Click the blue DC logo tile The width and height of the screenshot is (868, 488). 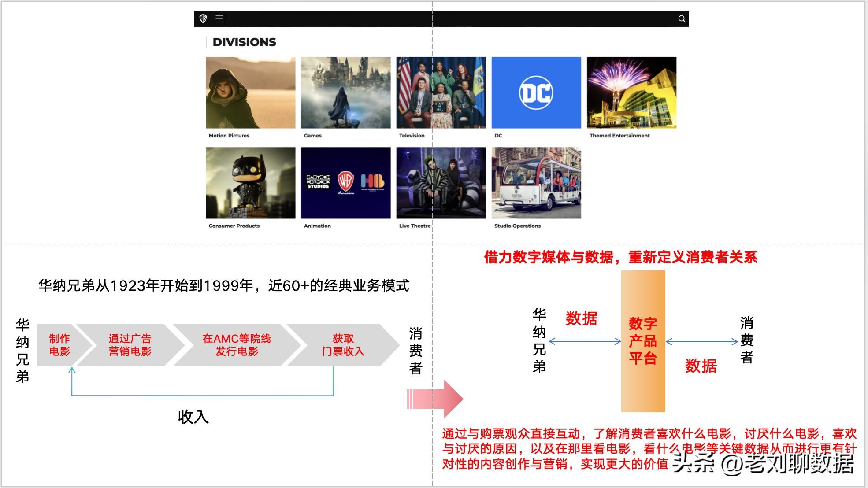tap(536, 92)
